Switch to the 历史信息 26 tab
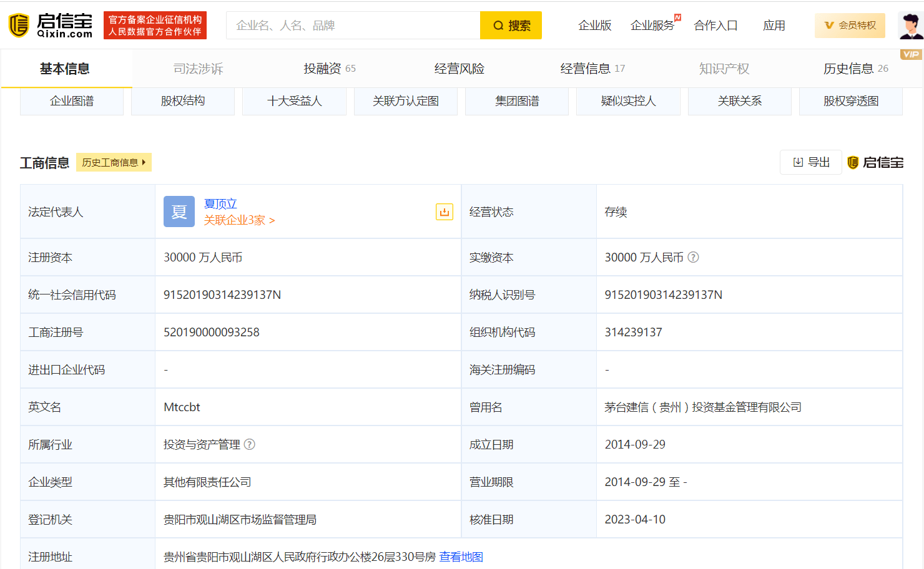Viewport: 924px width, 569px height. 856,69
